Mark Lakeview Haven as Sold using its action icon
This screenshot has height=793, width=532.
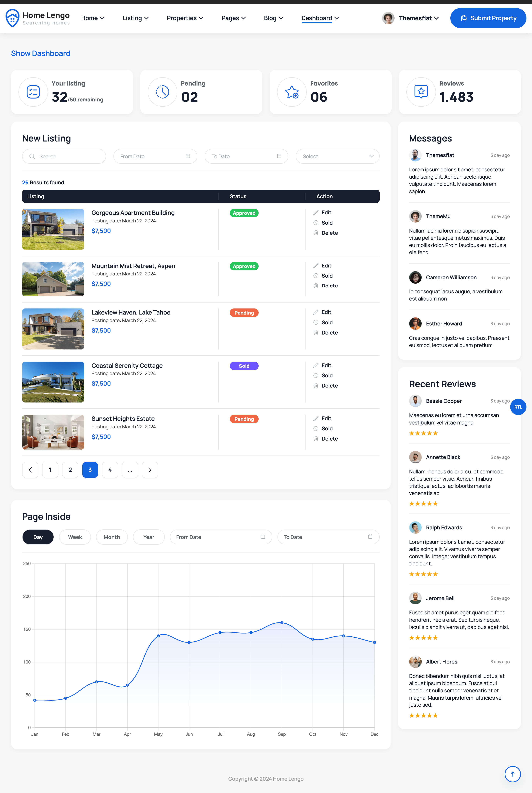point(316,322)
